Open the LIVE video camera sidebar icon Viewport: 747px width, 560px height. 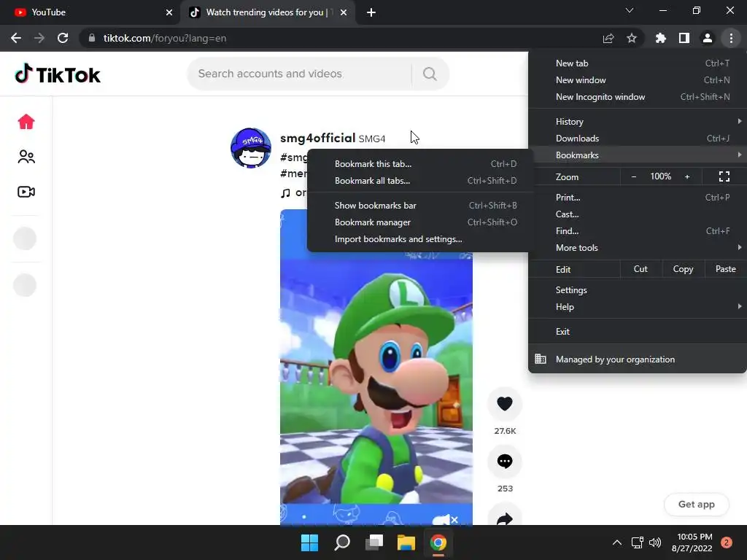tap(26, 192)
